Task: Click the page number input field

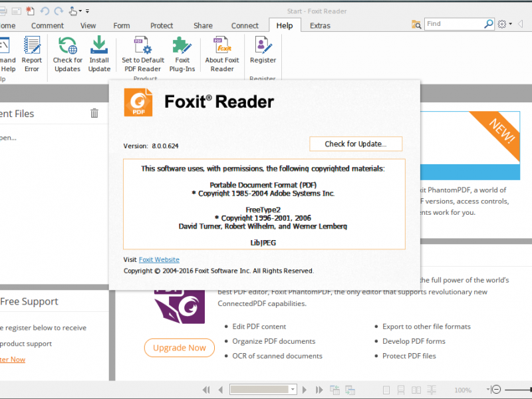Action: (259, 390)
